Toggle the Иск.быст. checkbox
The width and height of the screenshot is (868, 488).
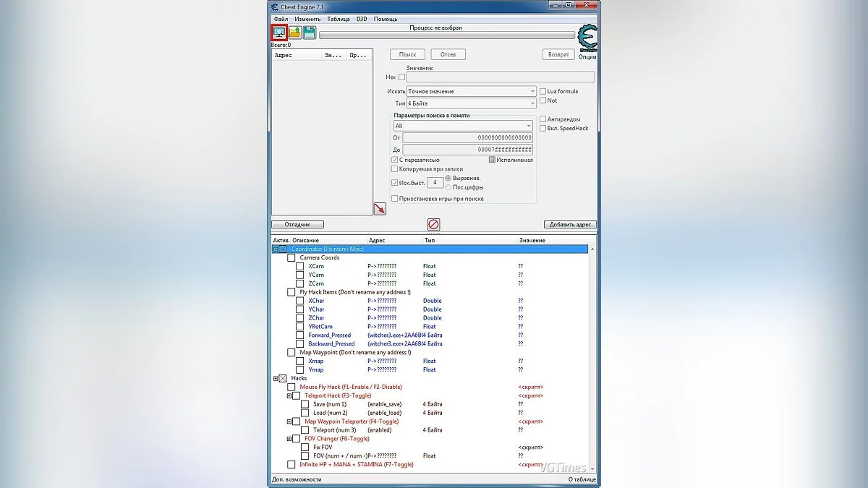pyautogui.click(x=394, y=183)
